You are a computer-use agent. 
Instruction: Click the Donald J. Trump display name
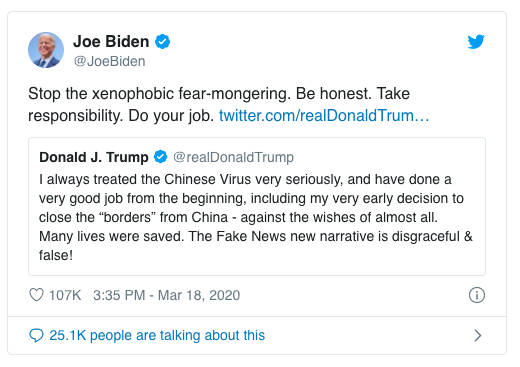[x=94, y=157]
